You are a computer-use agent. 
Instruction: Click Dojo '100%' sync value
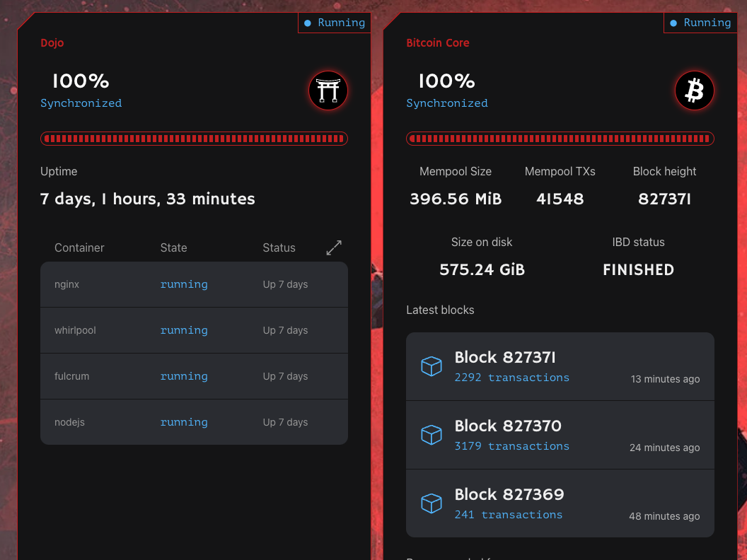click(x=81, y=81)
